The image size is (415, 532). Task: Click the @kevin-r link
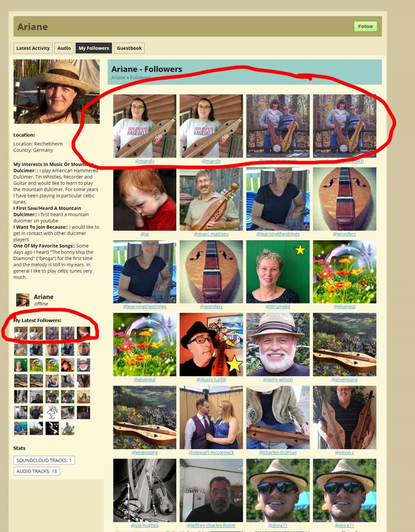click(x=344, y=452)
